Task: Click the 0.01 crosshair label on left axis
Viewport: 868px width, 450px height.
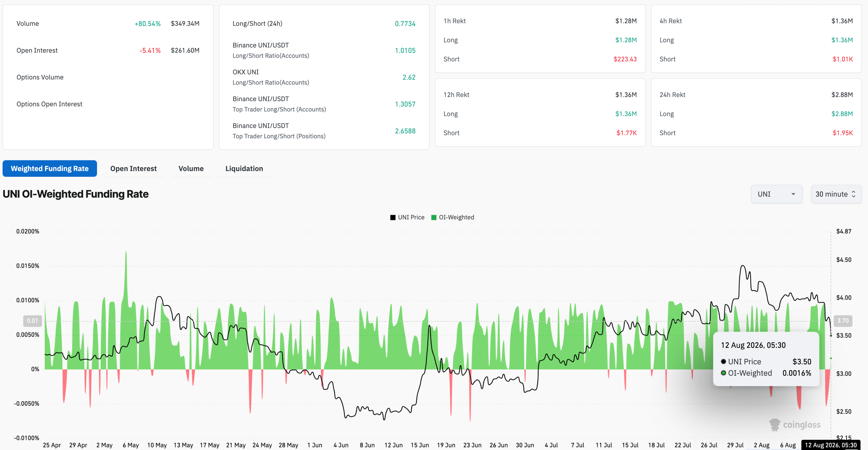Action: tap(32, 321)
